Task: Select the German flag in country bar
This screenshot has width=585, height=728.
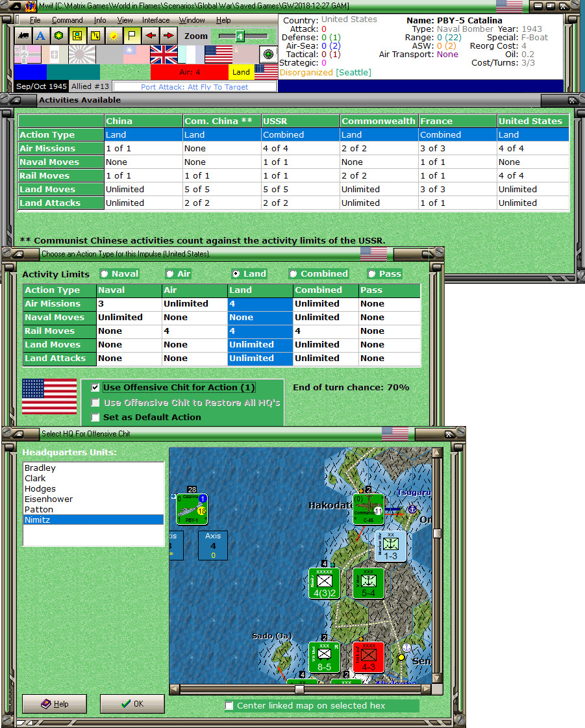Action: (28, 55)
